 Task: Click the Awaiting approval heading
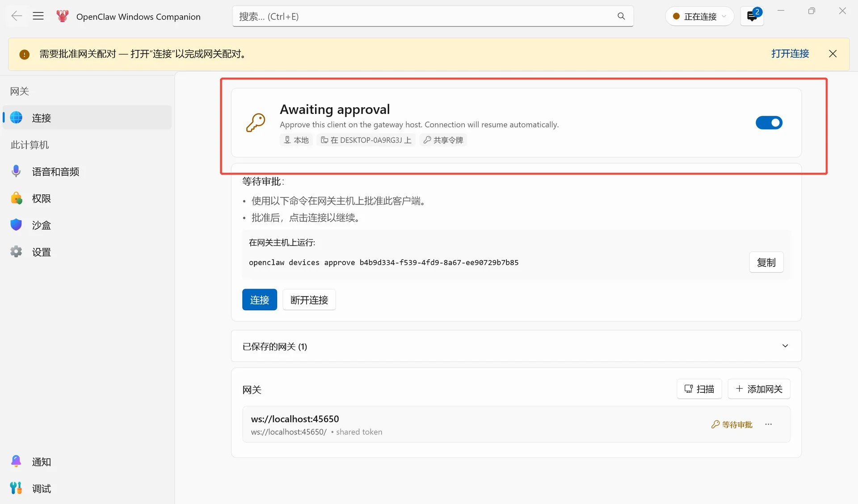335,109
